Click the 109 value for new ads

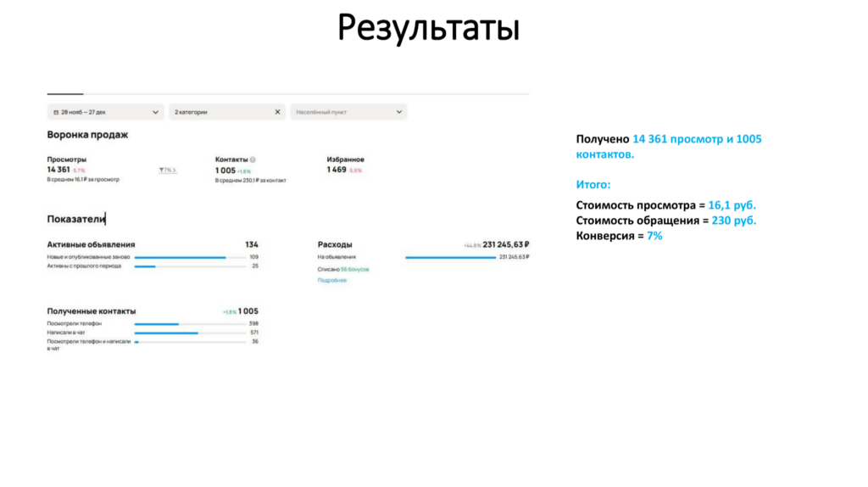tap(254, 257)
